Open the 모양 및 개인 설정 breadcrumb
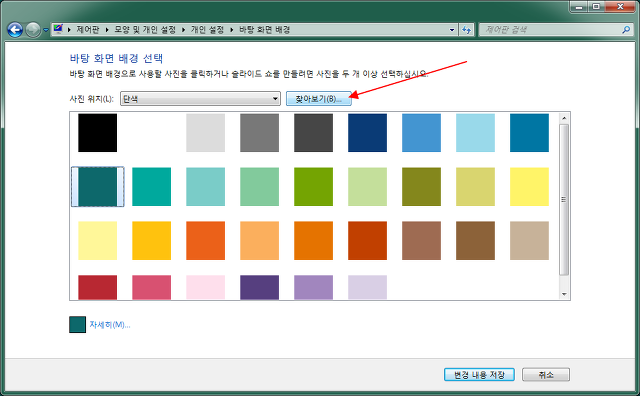 click(x=145, y=29)
